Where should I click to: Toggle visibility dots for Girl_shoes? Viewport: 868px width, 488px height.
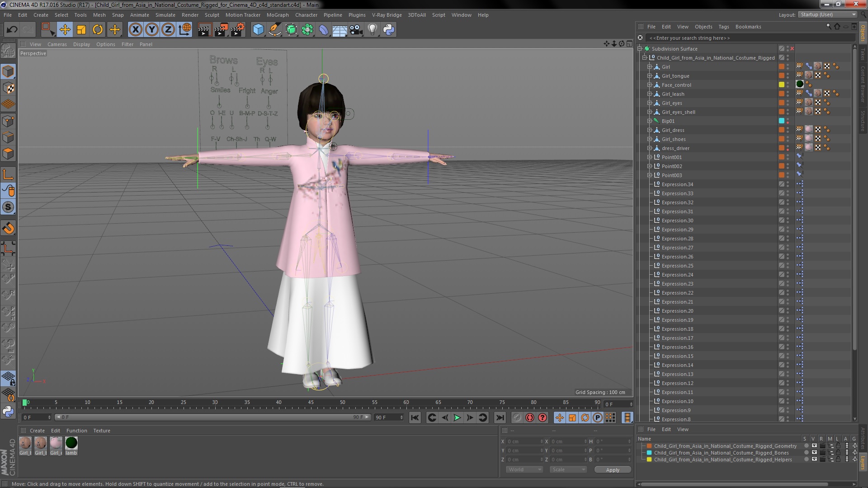pos(788,139)
